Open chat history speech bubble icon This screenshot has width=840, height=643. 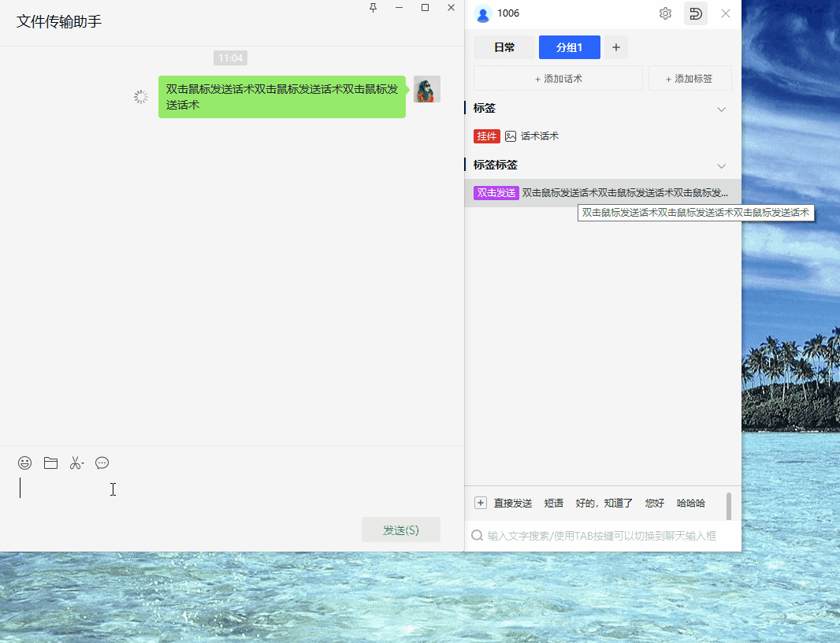coord(102,463)
